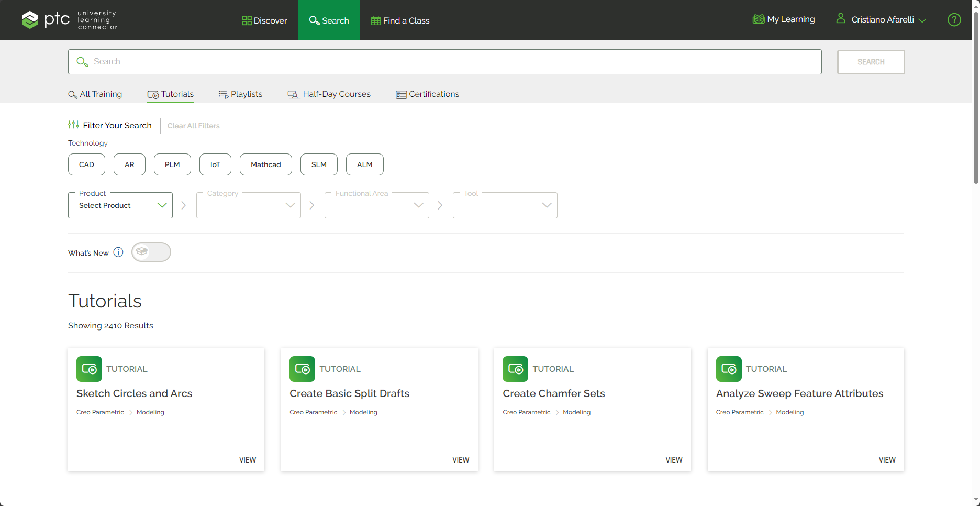
Task: Toggle the What's New switch
Action: pos(151,252)
